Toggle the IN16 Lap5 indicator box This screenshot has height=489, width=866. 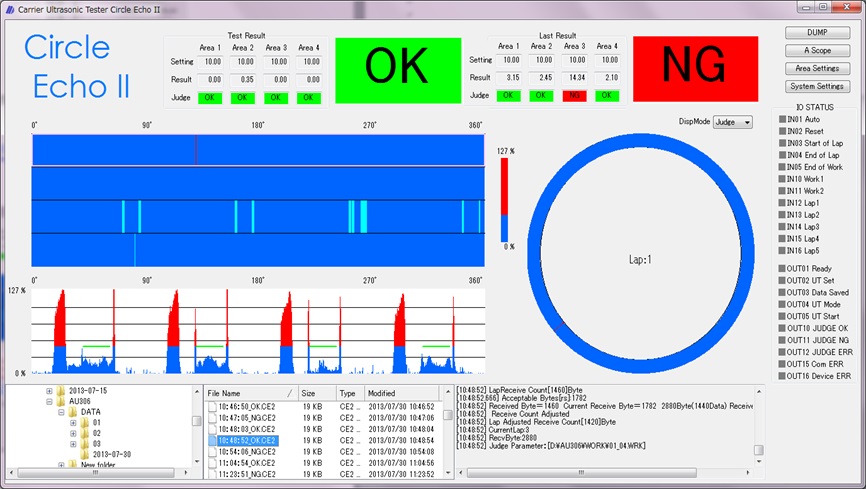(x=782, y=251)
